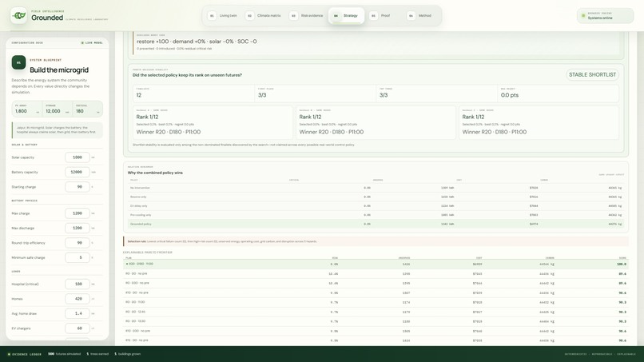Edit the Avg. home draw field
Image resolution: width=644 pixels, height=362 pixels.
tap(78, 313)
